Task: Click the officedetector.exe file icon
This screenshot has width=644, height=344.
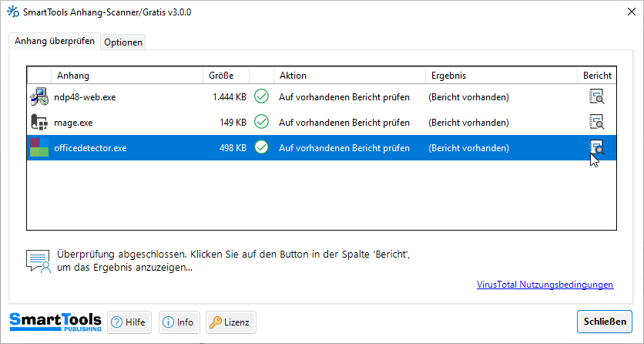Action: 39,147
